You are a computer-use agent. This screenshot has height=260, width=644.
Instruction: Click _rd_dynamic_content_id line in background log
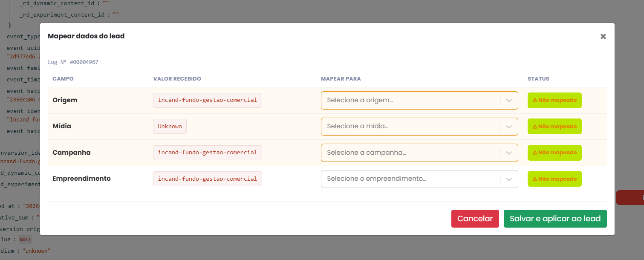tap(64, 3)
